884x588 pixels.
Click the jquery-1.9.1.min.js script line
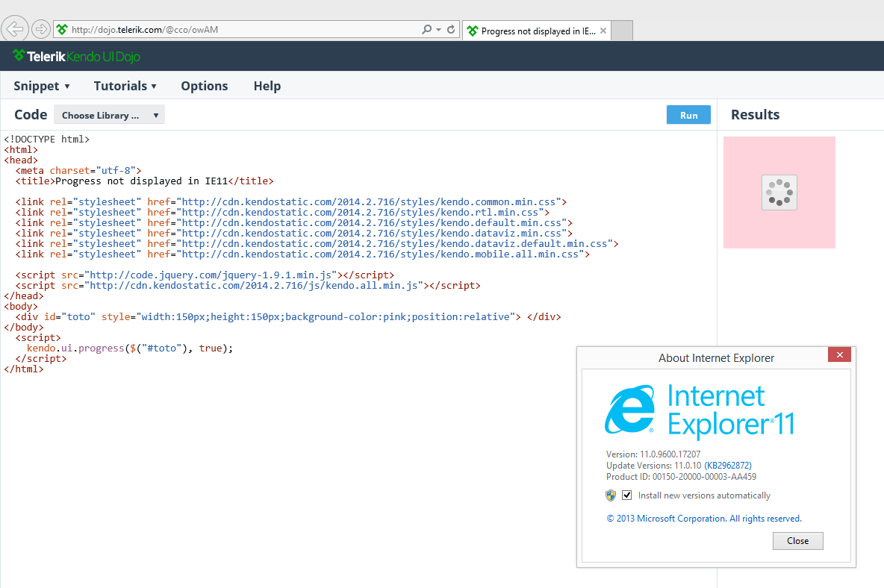(x=205, y=275)
